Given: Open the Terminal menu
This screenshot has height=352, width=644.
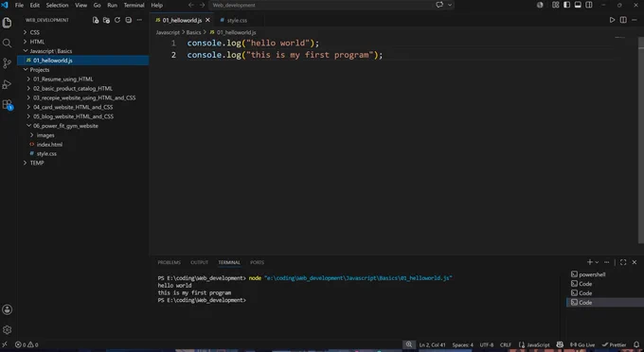Looking at the screenshot, I should point(134,5).
